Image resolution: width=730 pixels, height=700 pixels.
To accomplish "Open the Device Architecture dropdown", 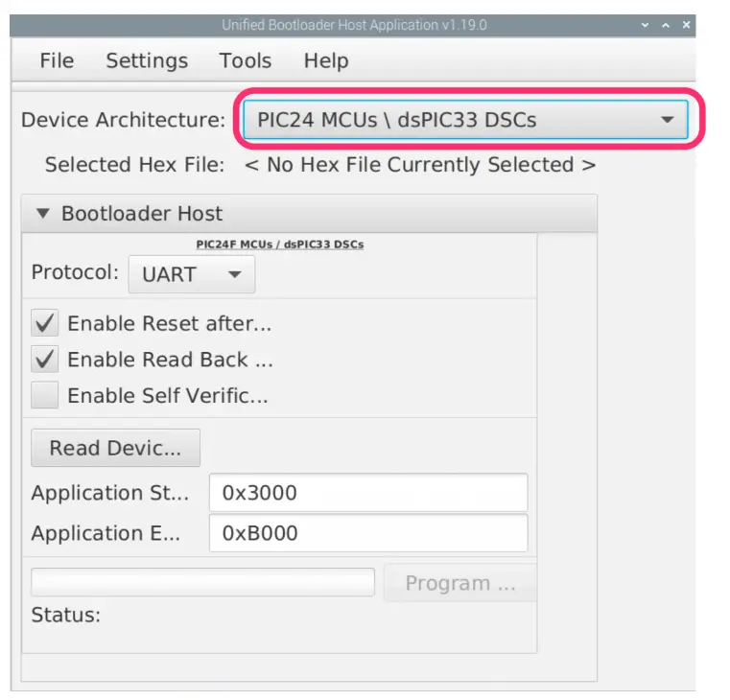I will (x=465, y=120).
